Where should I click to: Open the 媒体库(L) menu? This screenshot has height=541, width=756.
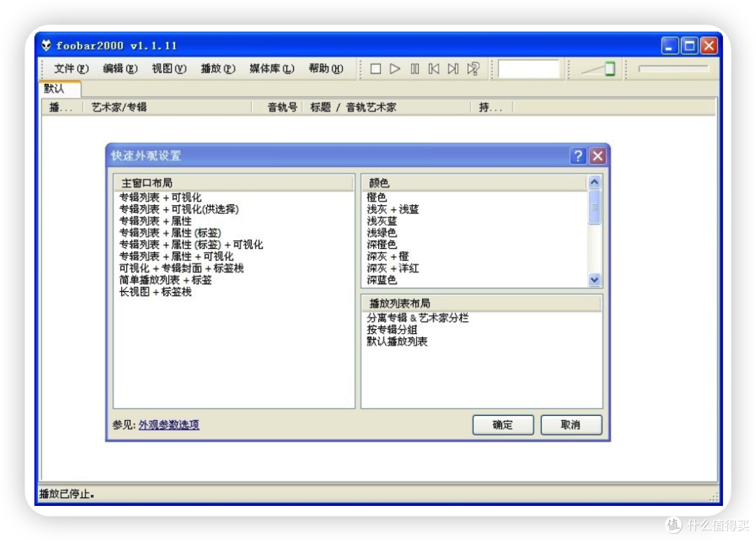[272, 69]
